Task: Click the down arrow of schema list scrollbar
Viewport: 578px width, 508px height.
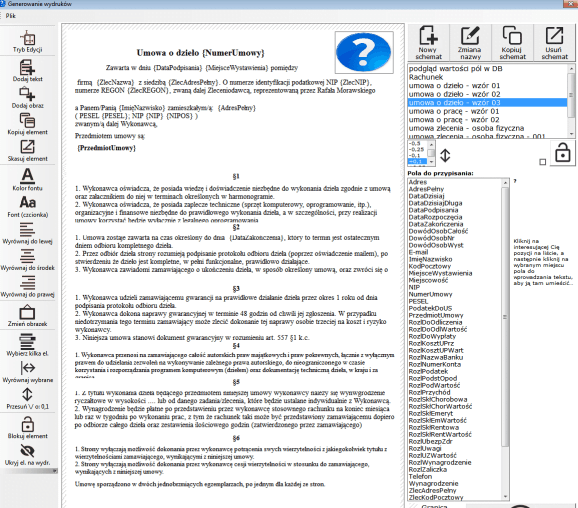Action: point(571,135)
